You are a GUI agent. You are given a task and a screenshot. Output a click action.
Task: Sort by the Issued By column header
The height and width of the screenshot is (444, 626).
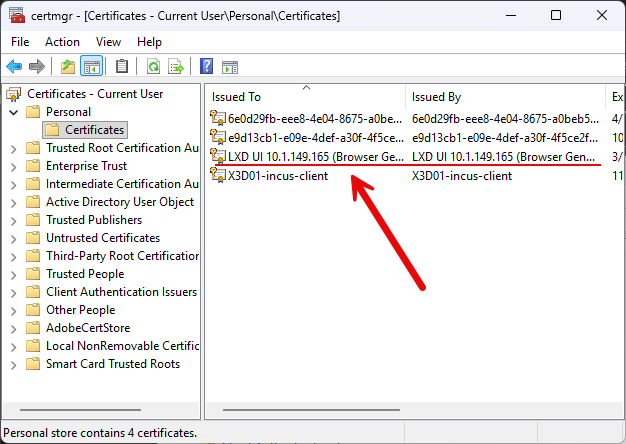point(506,97)
